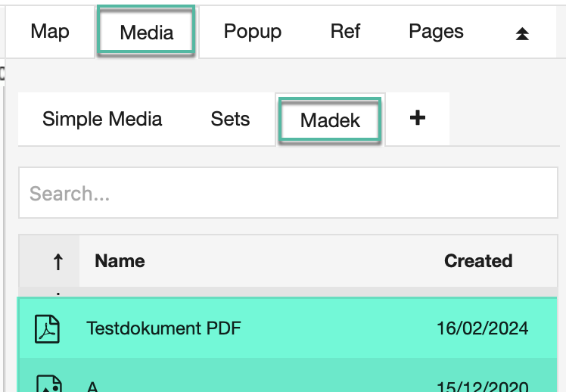
Task: Select the Testdokument PDF entry
Action: coord(163,328)
